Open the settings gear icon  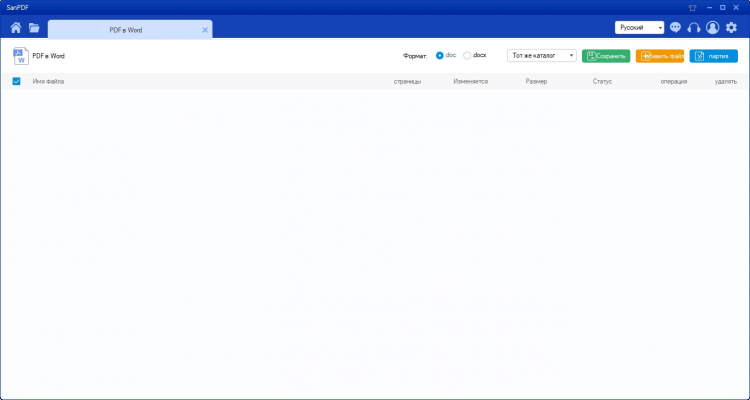tap(731, 28)
